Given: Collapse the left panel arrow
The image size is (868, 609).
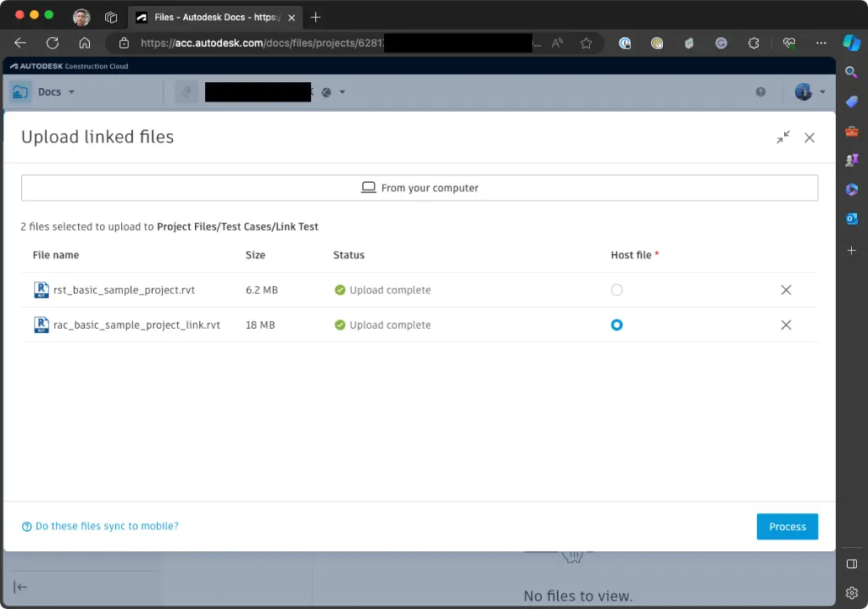Looking at the screenshot, I should coord(20,587).
